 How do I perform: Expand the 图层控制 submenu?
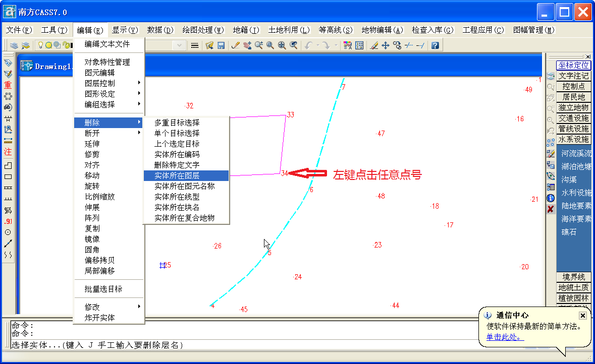[109, 83]
